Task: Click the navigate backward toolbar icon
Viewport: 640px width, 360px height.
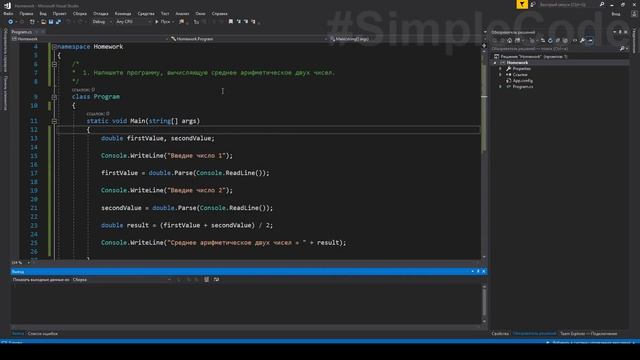Action: click(x=10, y=22)
